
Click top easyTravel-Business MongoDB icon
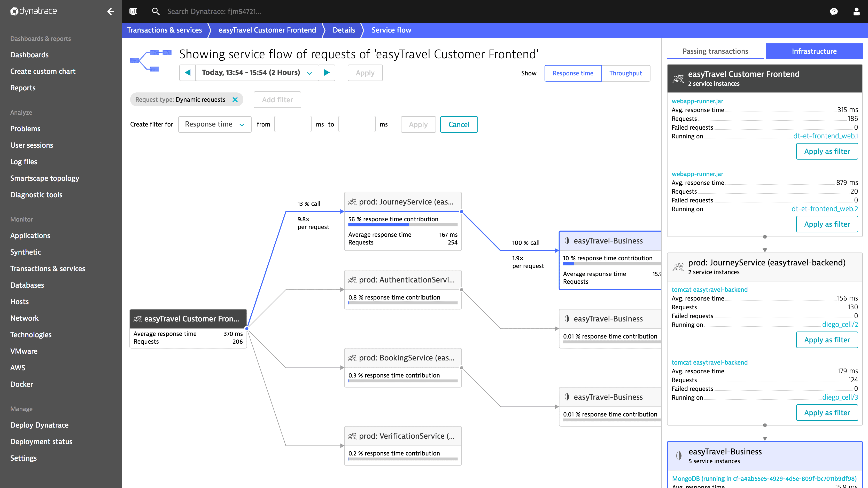point(567,241)
